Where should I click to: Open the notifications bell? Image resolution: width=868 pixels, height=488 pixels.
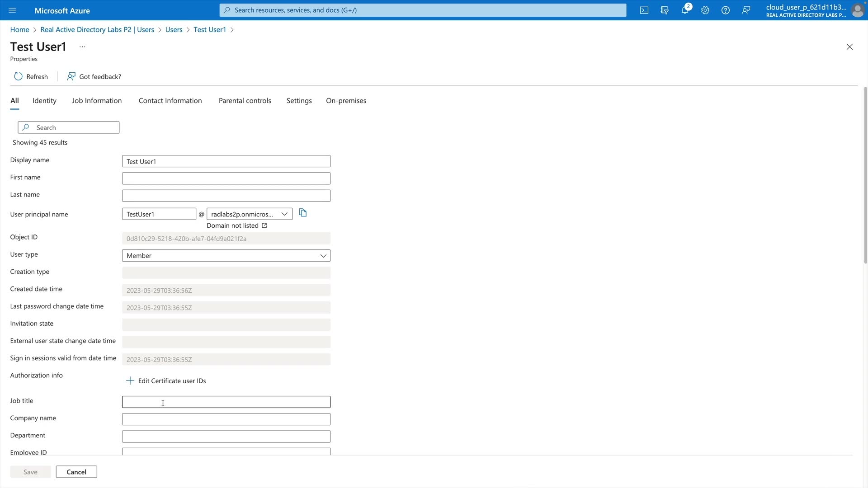[x=685, y=10]
